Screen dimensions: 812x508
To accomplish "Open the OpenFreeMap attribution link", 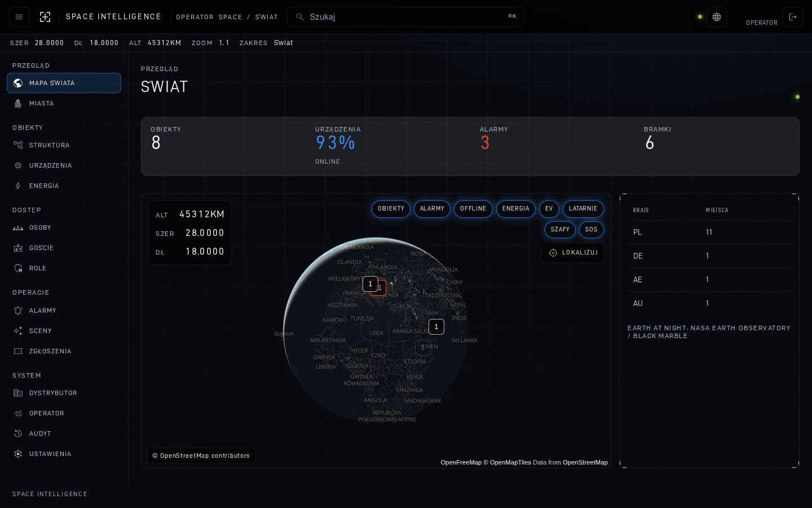I will coord(461,462).
